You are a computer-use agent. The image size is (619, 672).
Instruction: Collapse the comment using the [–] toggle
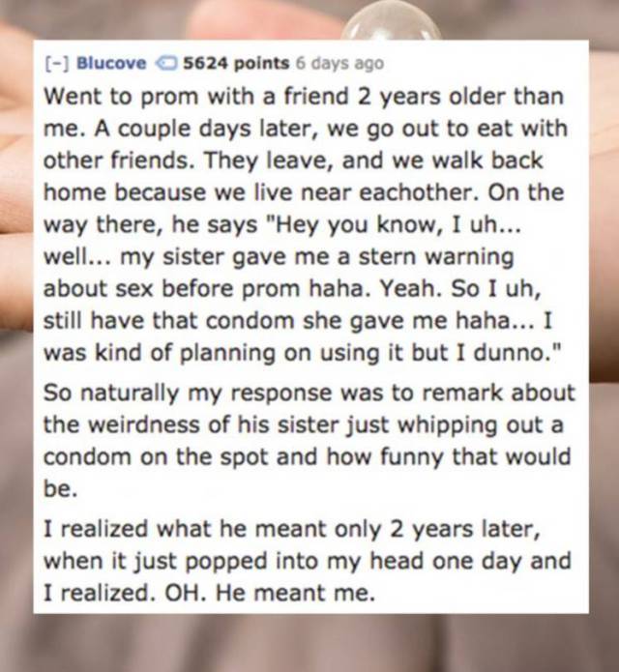pyautogui.click(x=58, y=64)
